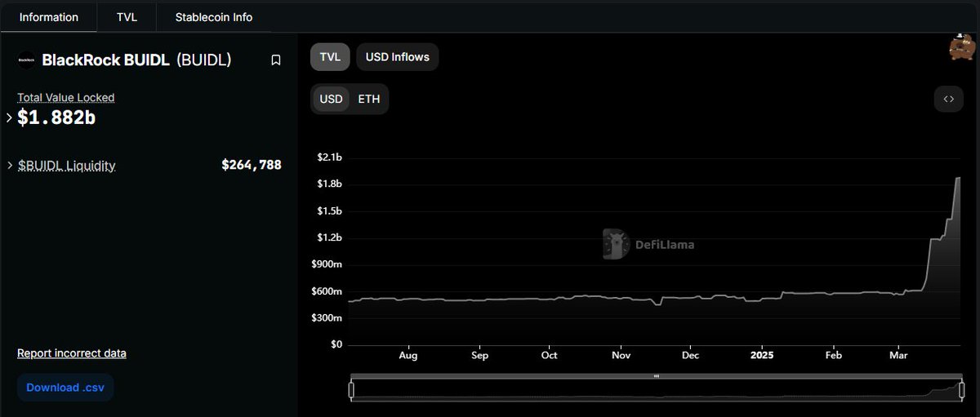This screenshot has height=417, width=980.
Task: Select ETH denomination
Action: (x=369, y=100)
